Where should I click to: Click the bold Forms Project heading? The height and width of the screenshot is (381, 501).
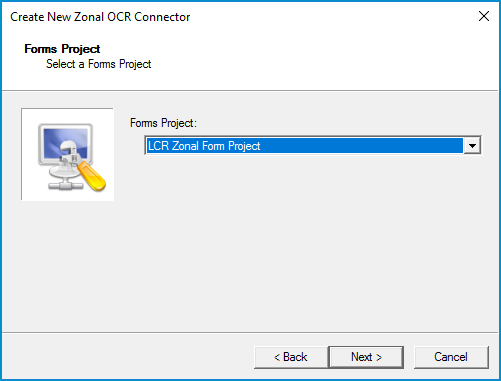[x=62, y=49]
